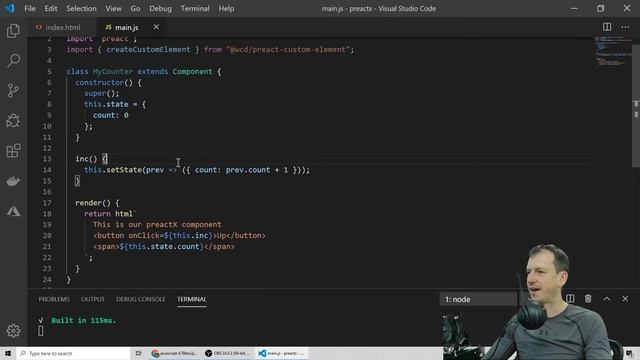Open the Explorer view in activity bar
This screenshot has height=360, width=640.
pyautogui.click(x=13, y=31)
